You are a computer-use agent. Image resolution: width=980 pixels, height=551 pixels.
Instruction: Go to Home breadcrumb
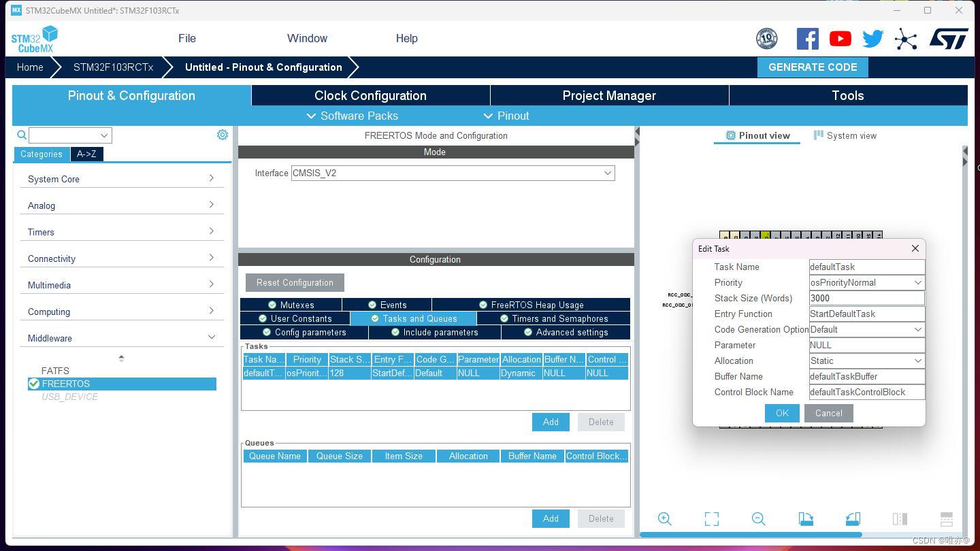click(30, 67)
